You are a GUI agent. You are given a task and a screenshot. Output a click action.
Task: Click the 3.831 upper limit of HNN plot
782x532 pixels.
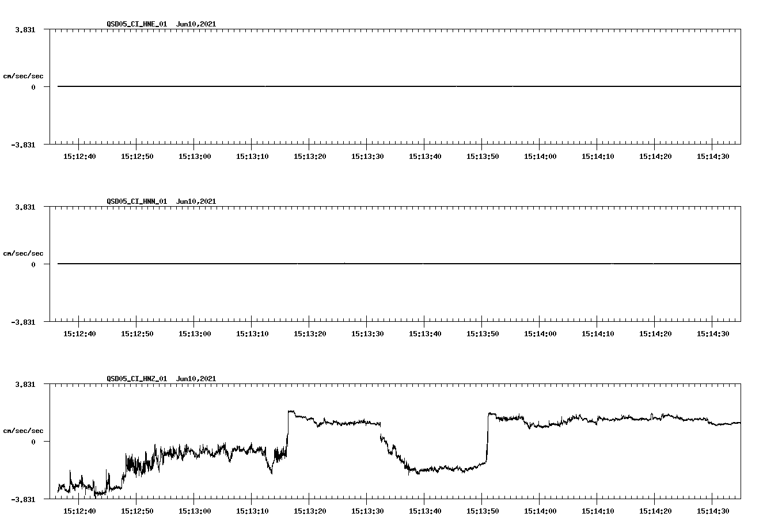coord(25,207)
